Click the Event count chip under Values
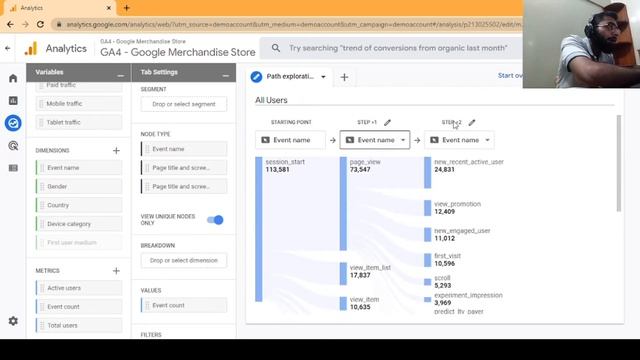 coord(184,305)
